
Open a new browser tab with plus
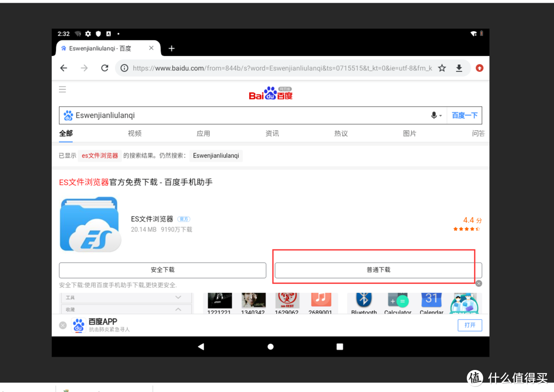click(171, 48)
